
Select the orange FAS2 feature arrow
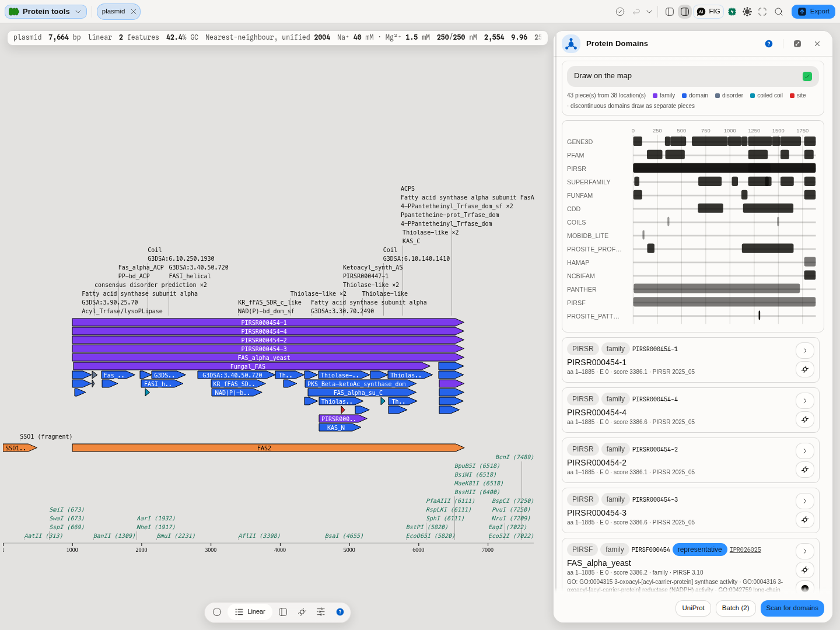268,448
